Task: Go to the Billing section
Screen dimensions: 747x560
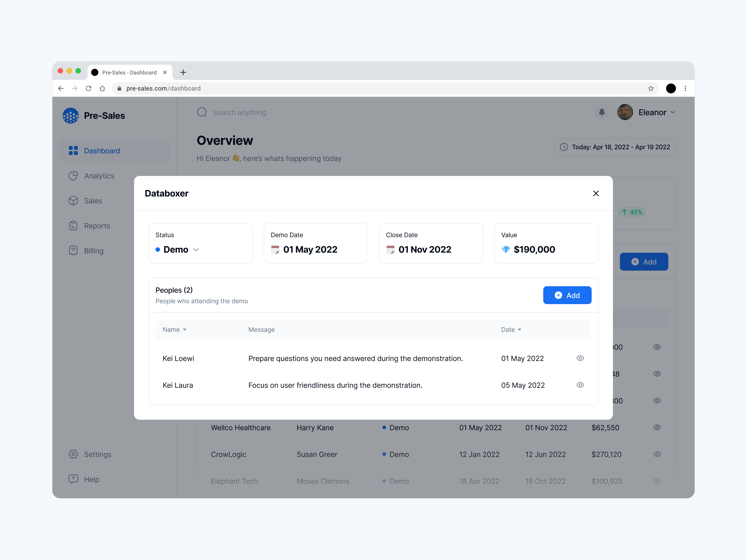Action: (94, 250)
